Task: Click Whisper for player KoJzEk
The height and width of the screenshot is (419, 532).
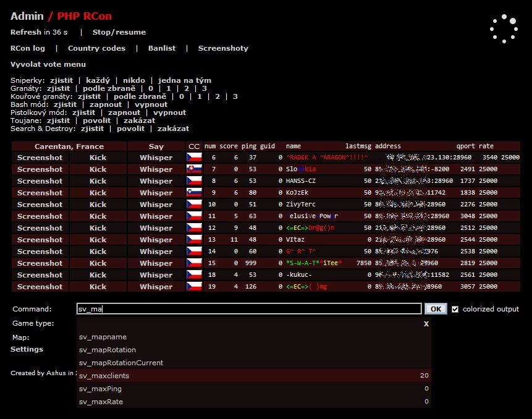Action: (x=156, y=193)
